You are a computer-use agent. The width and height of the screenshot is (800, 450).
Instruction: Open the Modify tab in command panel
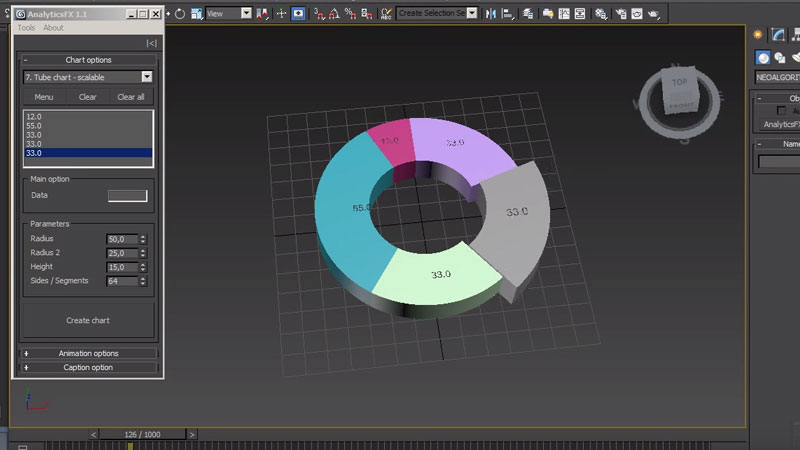point(777,34)
